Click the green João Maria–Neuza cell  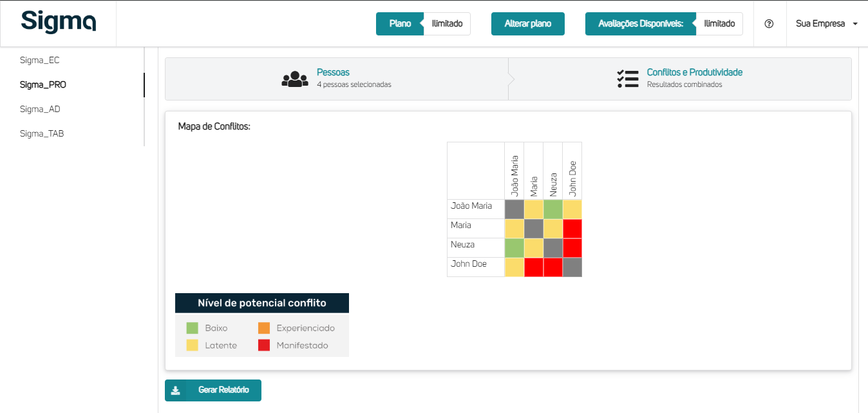[x=552, y=209]
